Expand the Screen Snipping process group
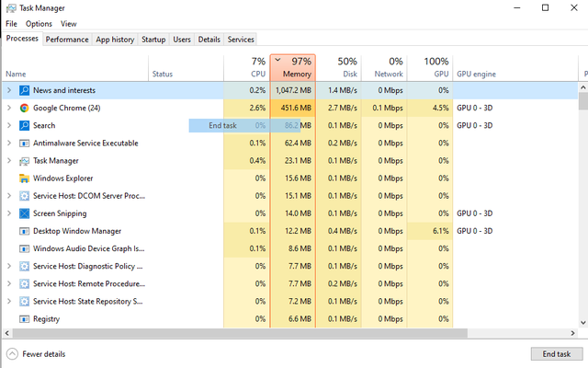 9,213
